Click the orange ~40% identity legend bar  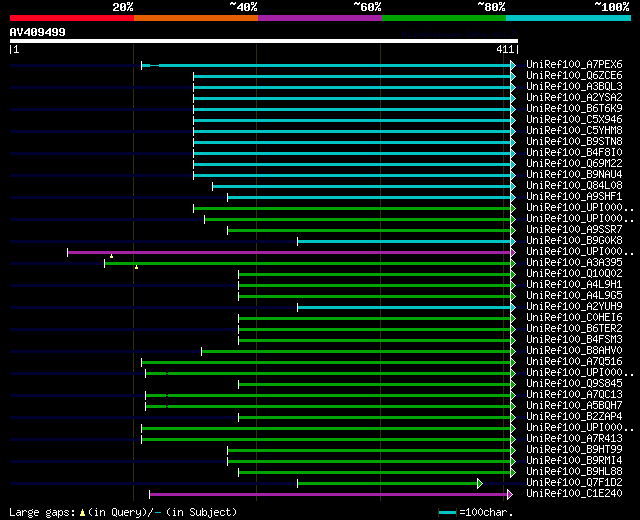[196, 18]
